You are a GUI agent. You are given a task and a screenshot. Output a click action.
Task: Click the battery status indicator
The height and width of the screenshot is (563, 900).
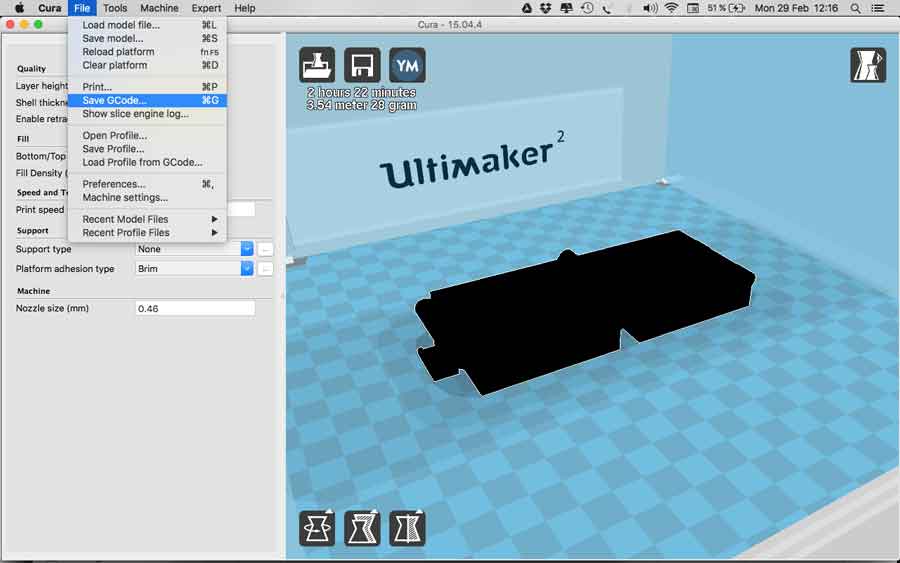(x=726, y=8)
